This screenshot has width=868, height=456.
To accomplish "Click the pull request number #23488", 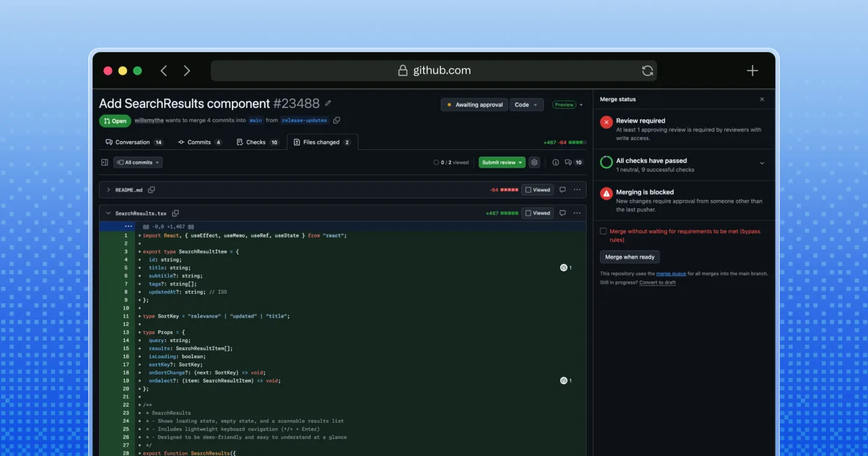I will pyautogui.click(x=296, y=104).
